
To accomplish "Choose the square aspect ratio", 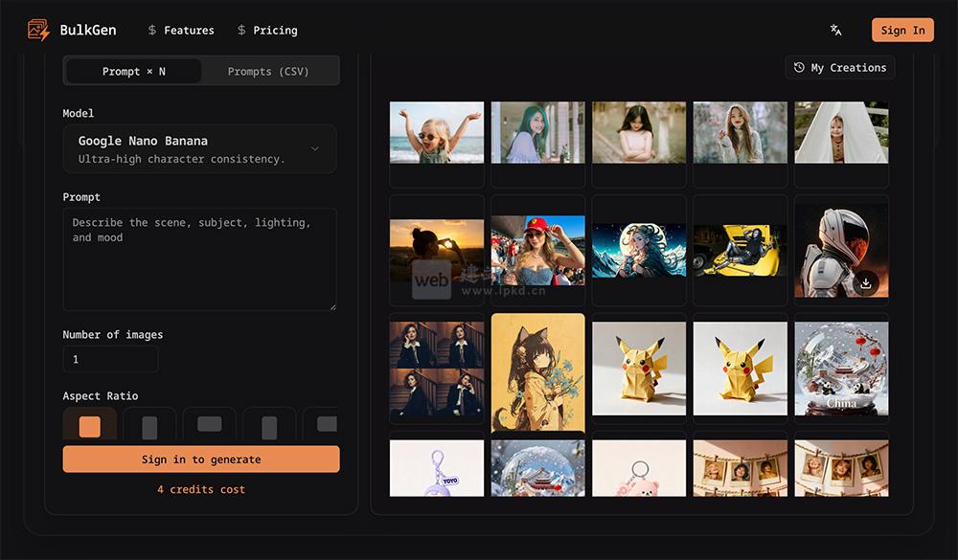I will pos(89,426).
